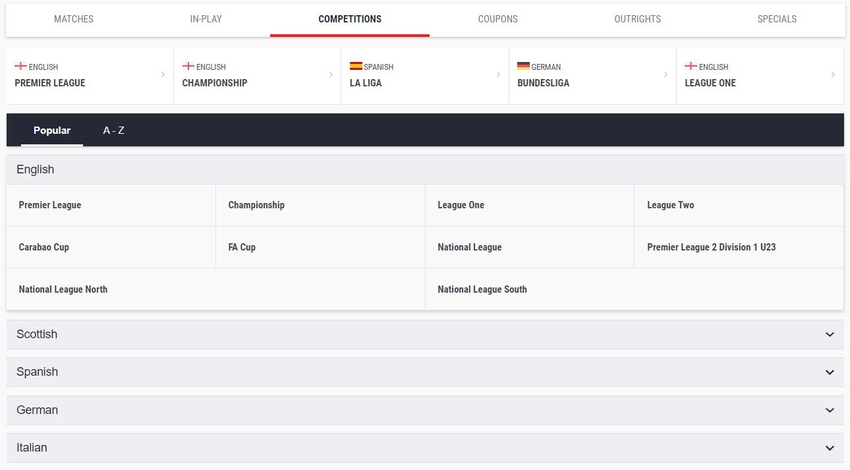
Task: Expand the Scottish competitions section
Action: [x=425, y=334]
